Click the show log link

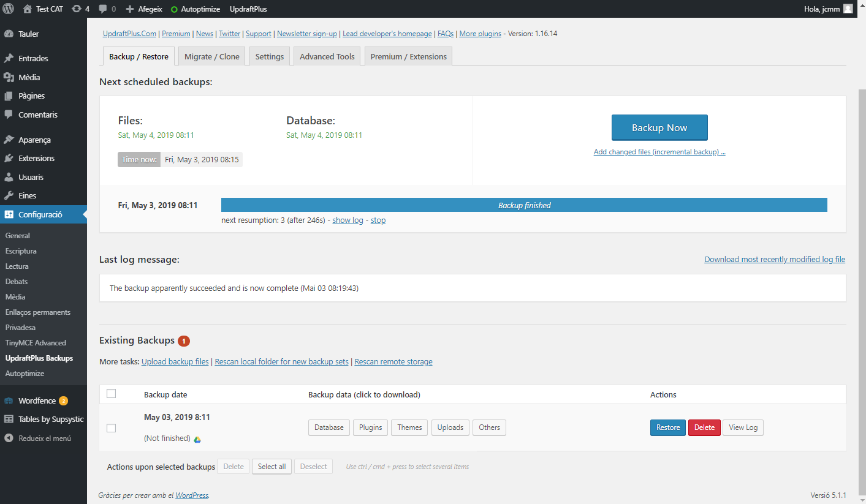point(348,220)
